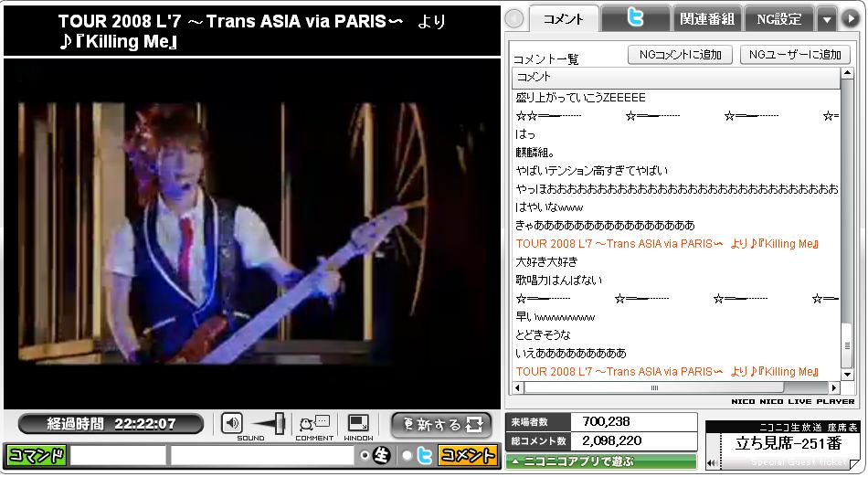Click the 総コメント数 label

[x=538, y=441]
